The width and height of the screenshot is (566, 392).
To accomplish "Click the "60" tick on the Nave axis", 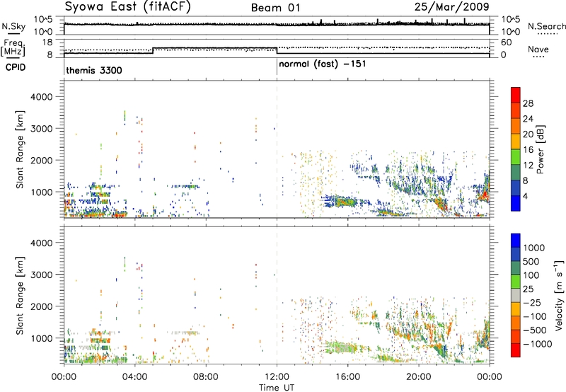I will [x=507, y=42].
